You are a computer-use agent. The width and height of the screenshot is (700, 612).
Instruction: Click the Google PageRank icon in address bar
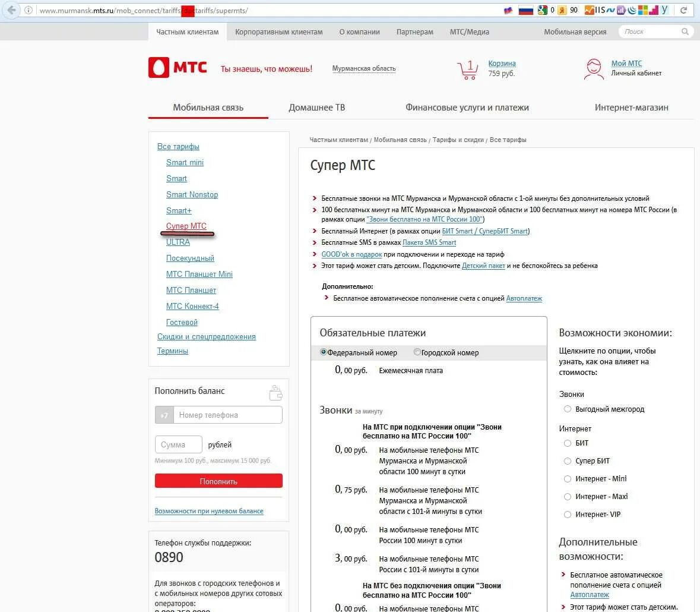click(x=542, y=10)
